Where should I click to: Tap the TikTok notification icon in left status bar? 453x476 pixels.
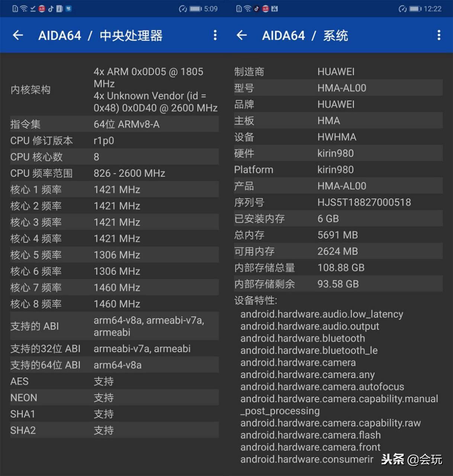click(x=51, y=9)
